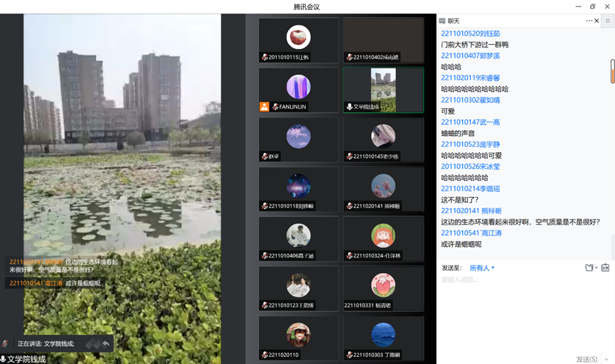The height and width of the screenshot is (364, 615).
Task: Click the muted microphone icon at bottom left
Action: (4, 359)
